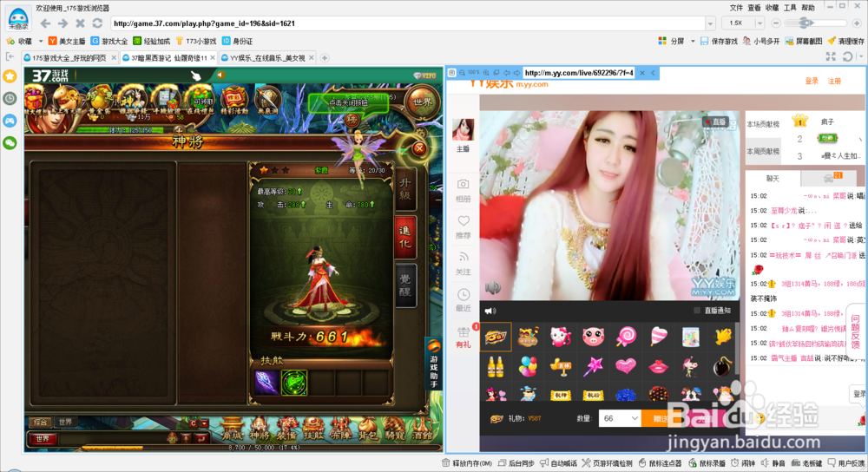Open the 游戏大全 bookmark
Image resolution: width=868 pixels, height=472 pixels.
(x=109, y=41)
